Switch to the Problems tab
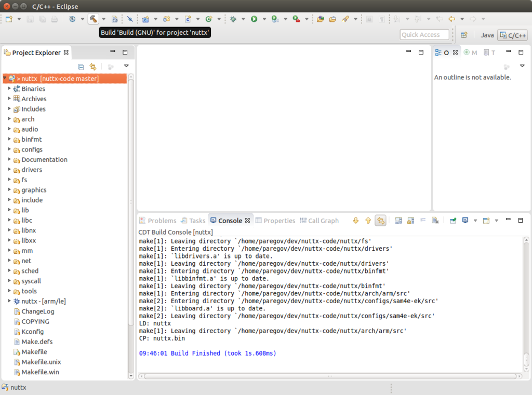 158,221
